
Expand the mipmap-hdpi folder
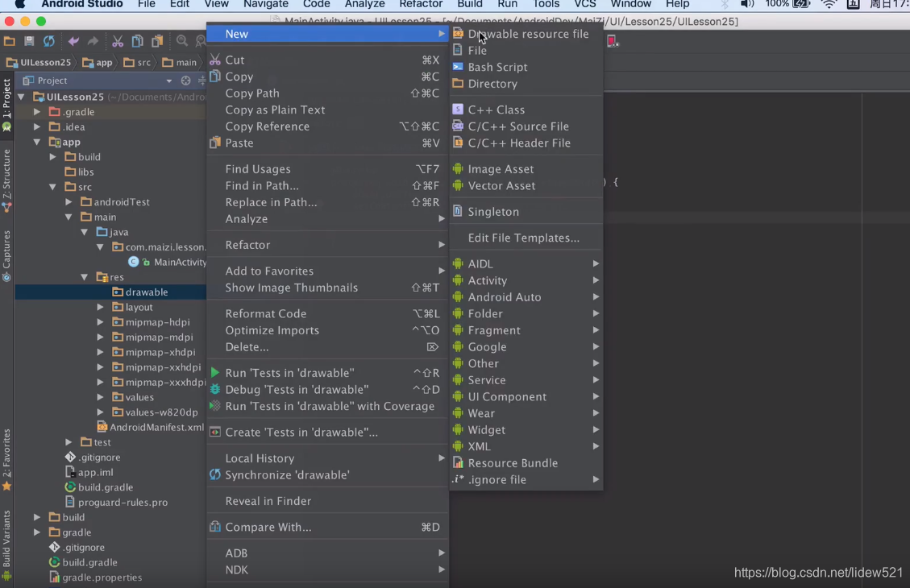coord(101,322)
